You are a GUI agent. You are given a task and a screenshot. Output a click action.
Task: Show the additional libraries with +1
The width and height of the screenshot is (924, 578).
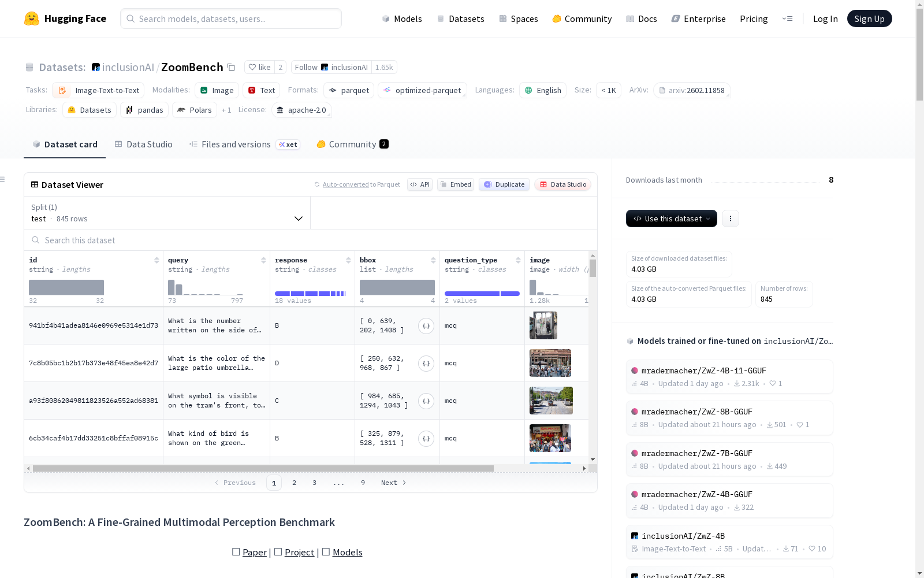[x=226, y=110]
